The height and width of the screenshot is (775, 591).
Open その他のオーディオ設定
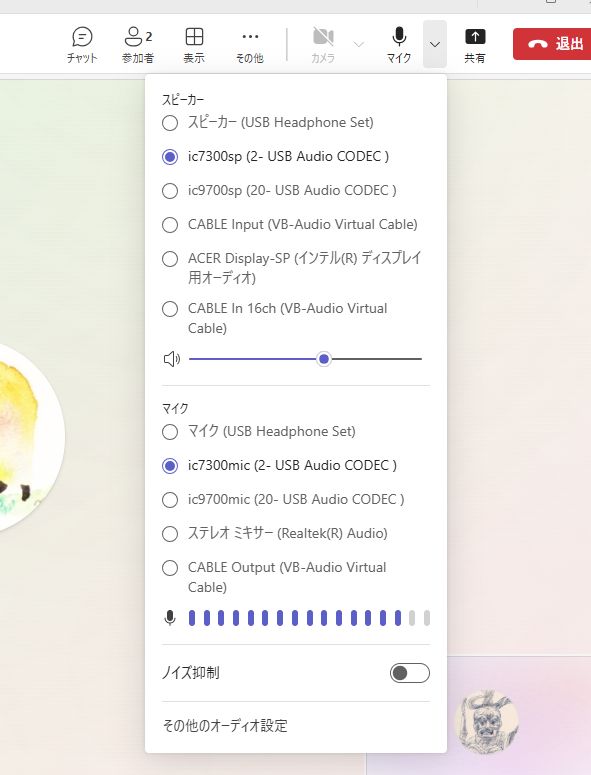tap(225, 726)
